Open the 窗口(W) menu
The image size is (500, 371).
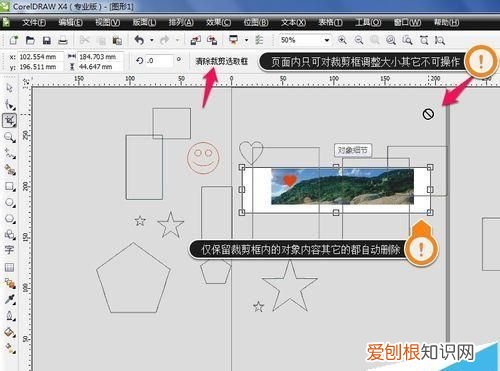(x=407, y=22)
